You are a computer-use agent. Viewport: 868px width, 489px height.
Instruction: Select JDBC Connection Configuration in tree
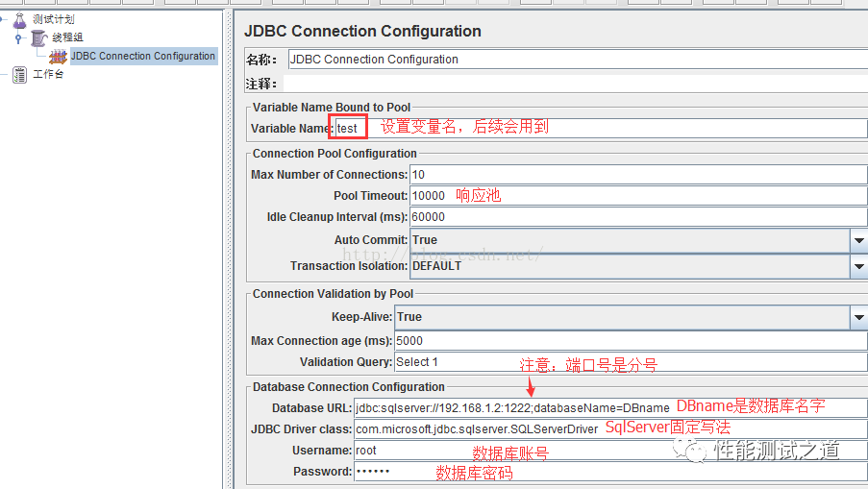click(x=143, y=56)
